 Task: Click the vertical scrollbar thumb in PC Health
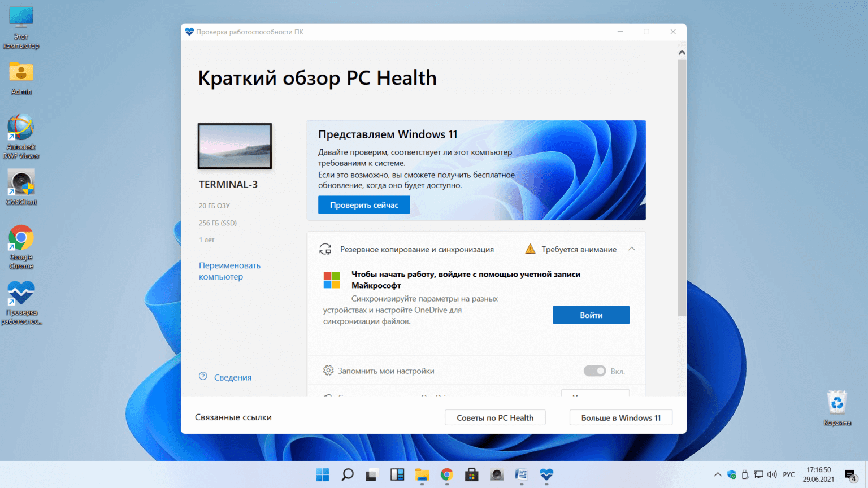682,186
